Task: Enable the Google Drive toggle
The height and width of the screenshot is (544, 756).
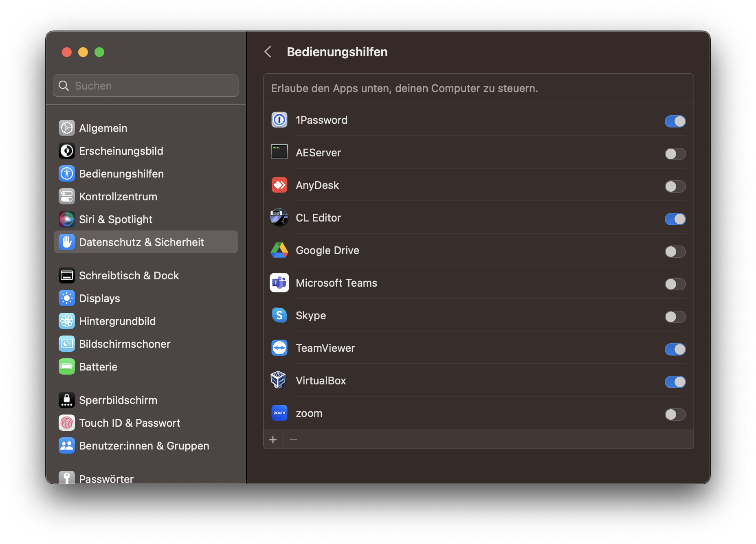Action: click(x=675, y=251)
